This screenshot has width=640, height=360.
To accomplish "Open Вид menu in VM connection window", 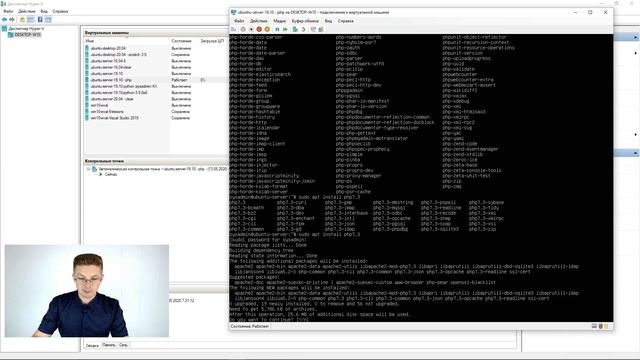I will tap(328, 21).
